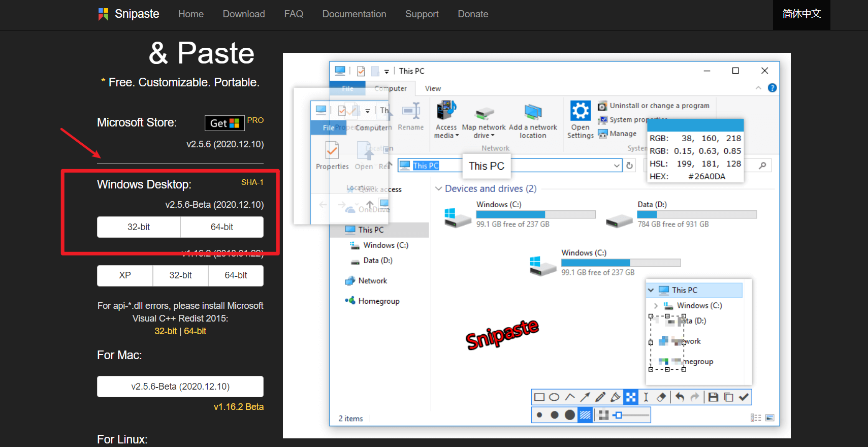Click the Microsoft Store Get button
Screen dimensions: 868x447
point(224,123)
